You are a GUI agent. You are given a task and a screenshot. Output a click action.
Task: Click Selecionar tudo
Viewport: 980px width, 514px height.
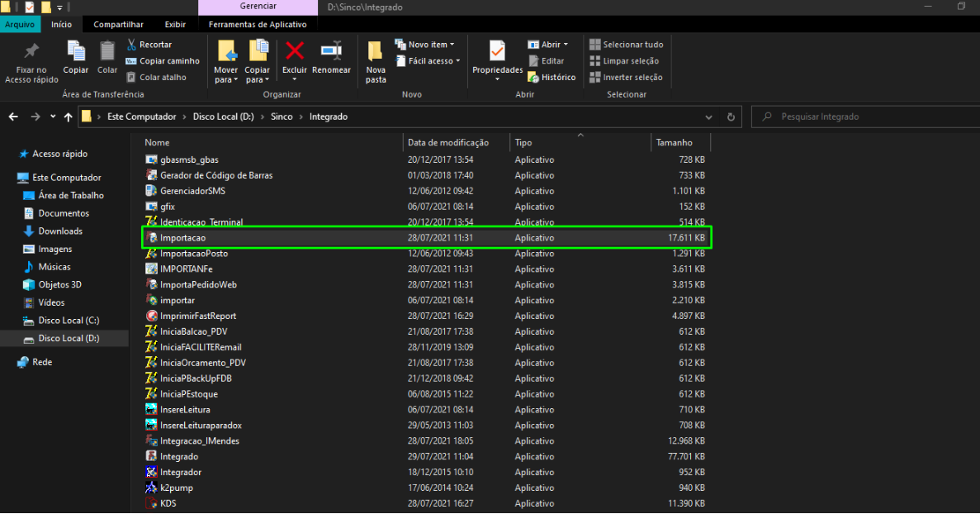[627, 45]
